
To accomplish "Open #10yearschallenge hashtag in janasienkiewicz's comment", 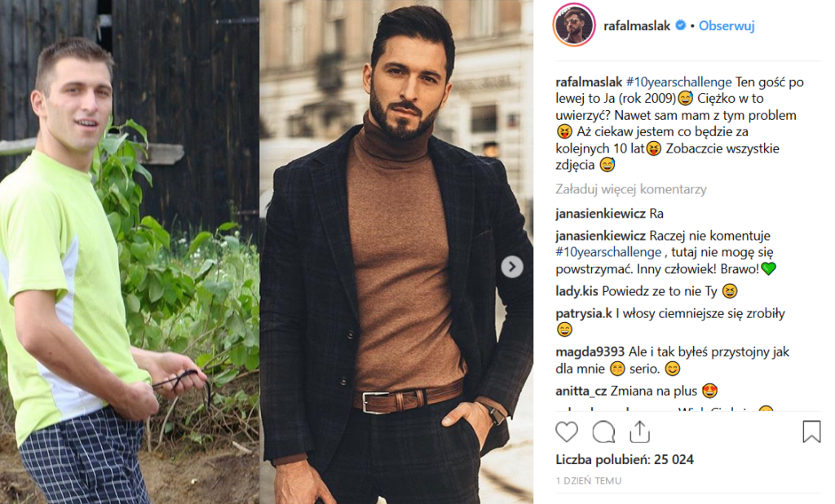I will 608,252.
